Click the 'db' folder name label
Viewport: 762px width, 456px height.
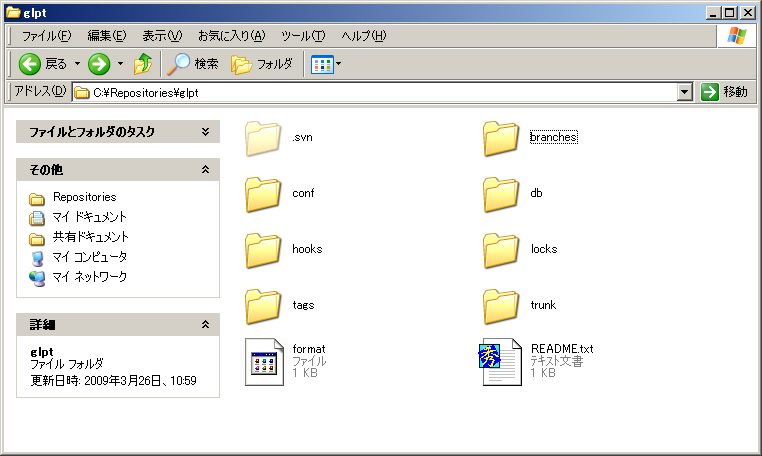pyautogui.click(x=536, y=193)
